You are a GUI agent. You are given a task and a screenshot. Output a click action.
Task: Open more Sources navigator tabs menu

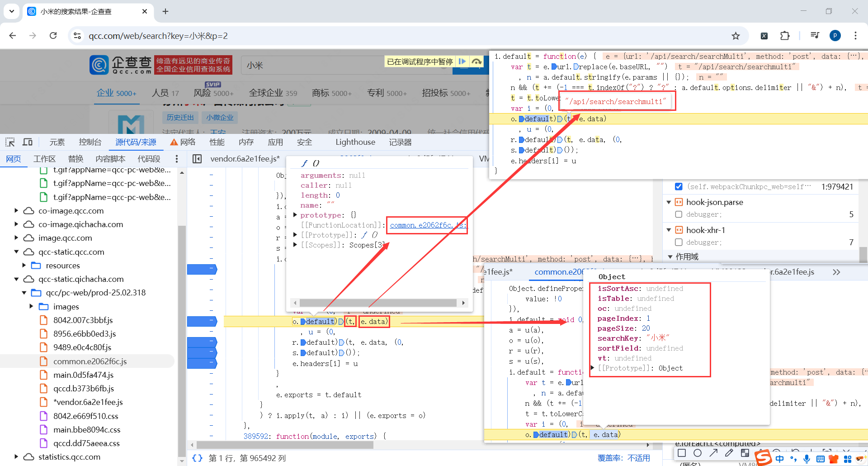click(x=176, y=159)
